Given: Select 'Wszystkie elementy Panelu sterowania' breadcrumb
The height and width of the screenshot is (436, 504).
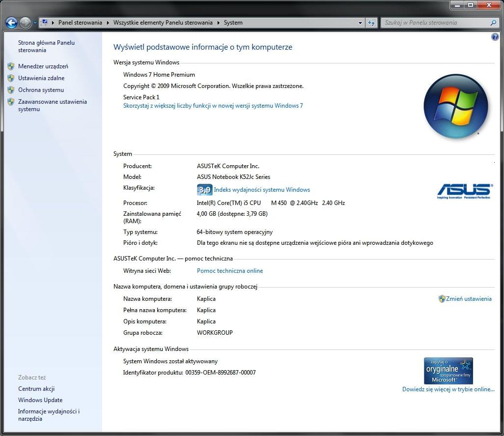Looking at the screenshot, I should (x=163, y=23).
